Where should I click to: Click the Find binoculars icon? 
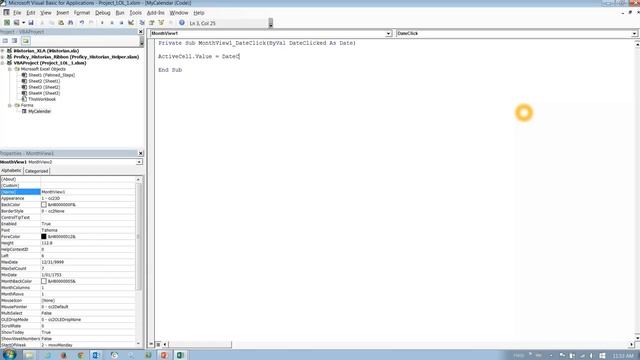click(x=70, y=23)
